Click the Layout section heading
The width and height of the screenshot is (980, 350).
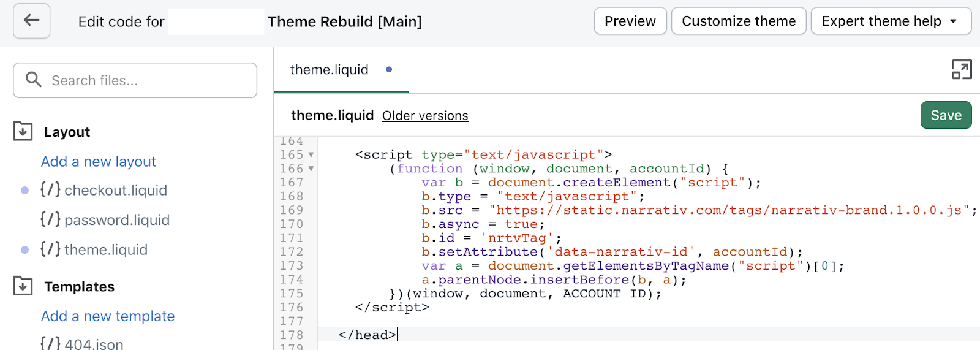click(67, 132)
